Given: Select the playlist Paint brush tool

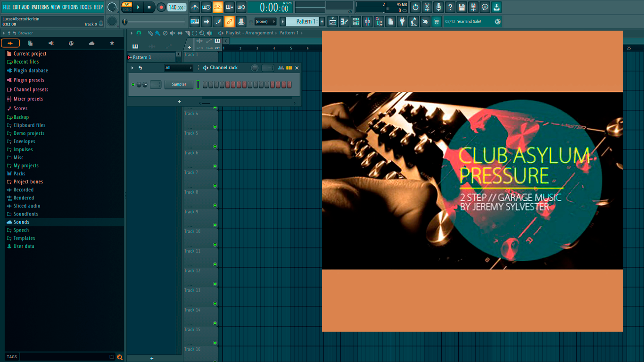Looking at the screenshot, I should [157, 33].
